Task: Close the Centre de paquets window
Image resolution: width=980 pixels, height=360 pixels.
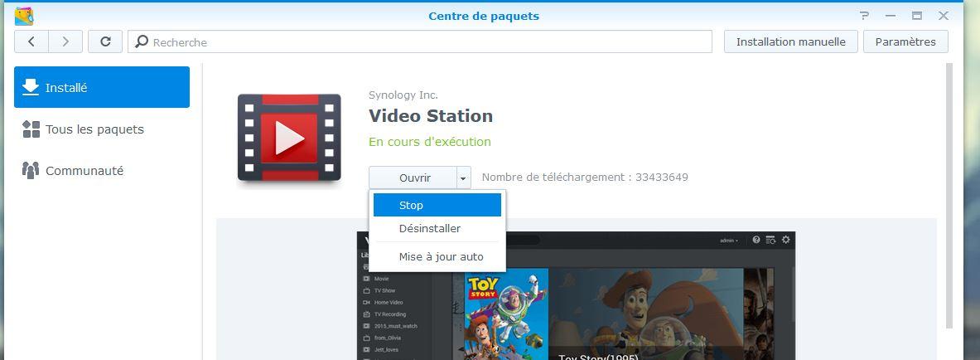Action: pyautogui.click(x=944, y=16)
